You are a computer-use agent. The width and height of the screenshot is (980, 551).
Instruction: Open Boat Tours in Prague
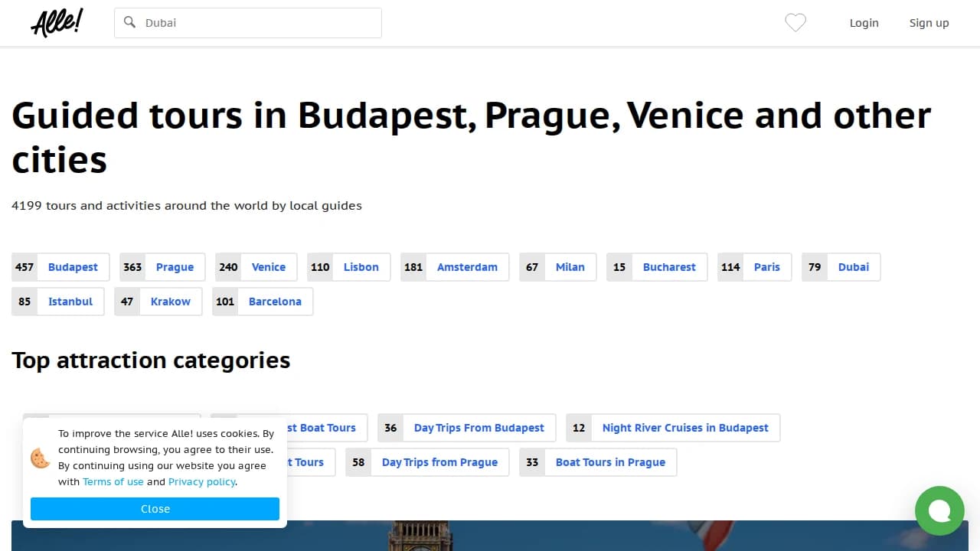(x=609, y=462)
